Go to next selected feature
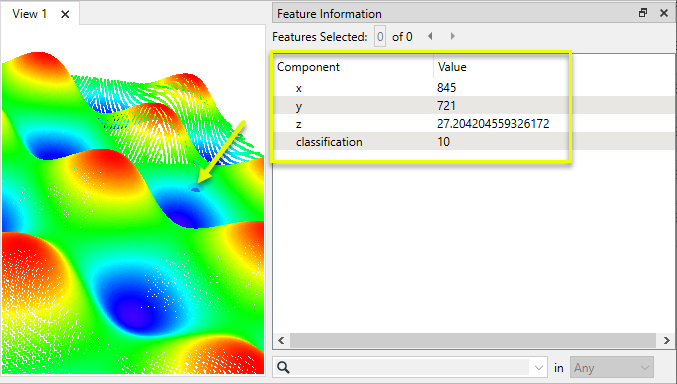The image size is (677, 384). [x=452, y=36]
